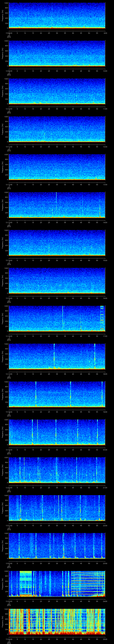The height and width of the screenshot is (644, 114).
Task: Click the 20:00 end time label
Action: 105,450
